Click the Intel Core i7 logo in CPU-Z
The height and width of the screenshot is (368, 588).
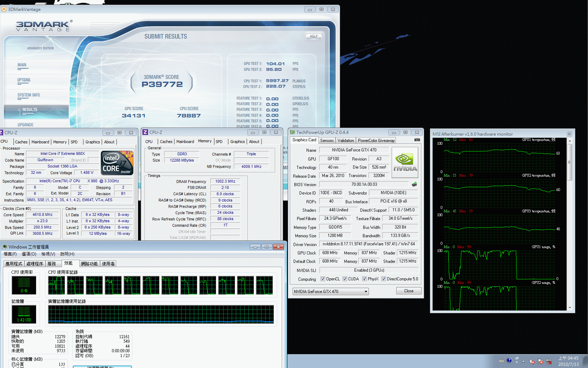117,163
